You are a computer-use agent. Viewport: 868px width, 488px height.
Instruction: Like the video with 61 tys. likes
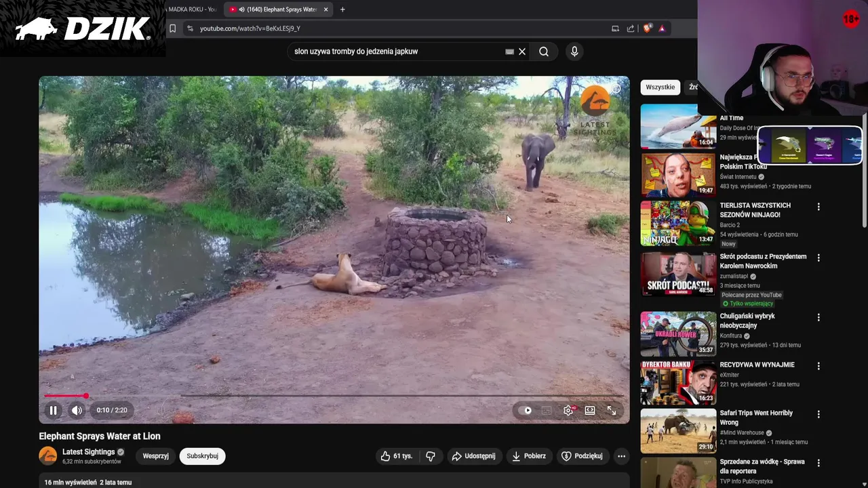[397, 456]
